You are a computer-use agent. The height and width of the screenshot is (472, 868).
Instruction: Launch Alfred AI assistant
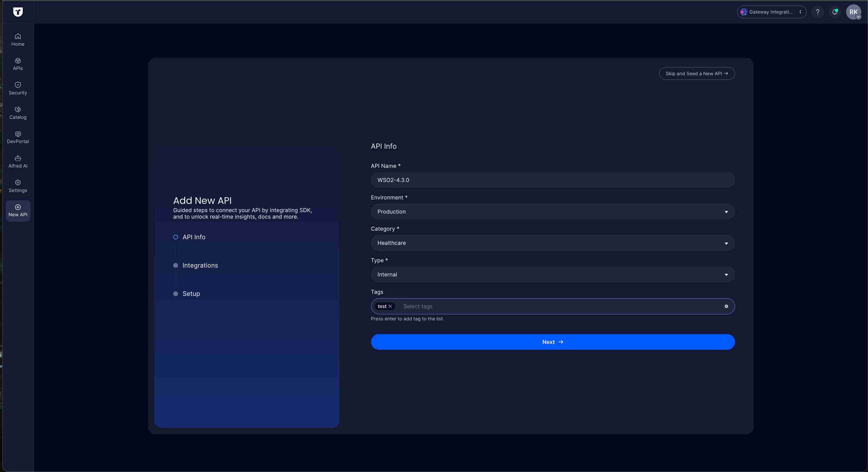17,161
